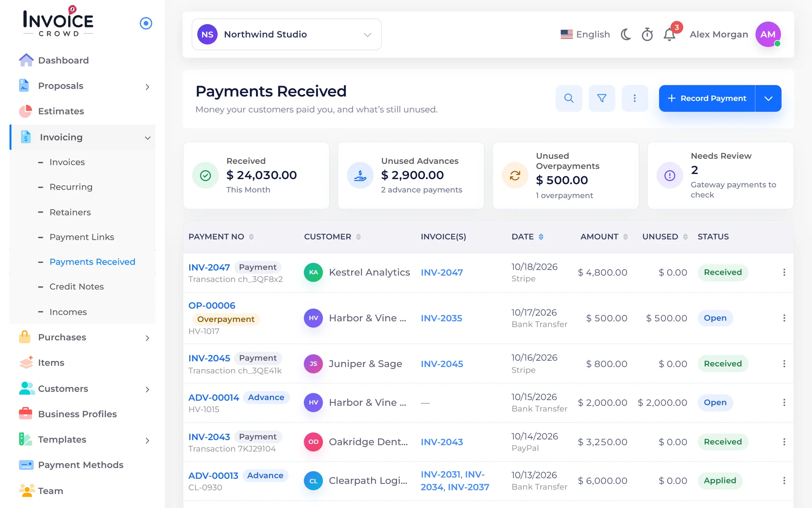Click the search magnifier button

coord(569,98)
